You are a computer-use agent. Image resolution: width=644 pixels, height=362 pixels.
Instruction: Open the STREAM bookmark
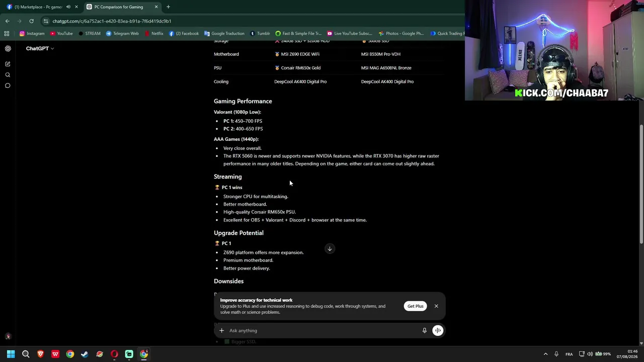click(89, 34)
